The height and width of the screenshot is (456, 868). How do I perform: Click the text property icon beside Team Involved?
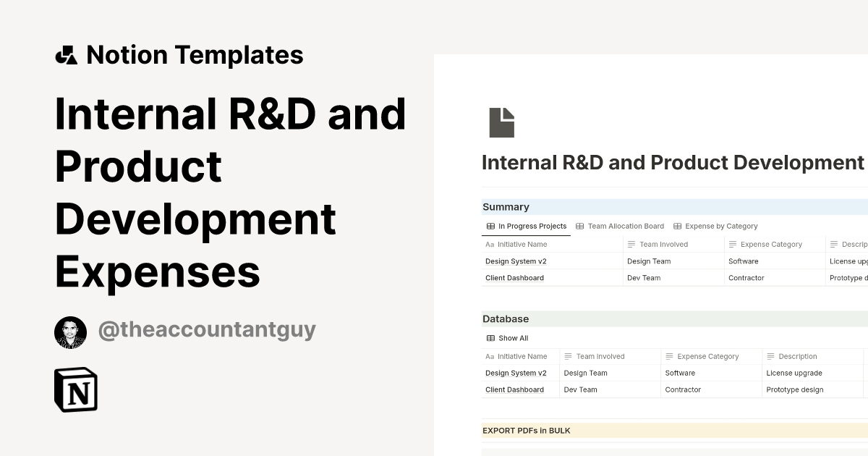[x=632, y=245]
